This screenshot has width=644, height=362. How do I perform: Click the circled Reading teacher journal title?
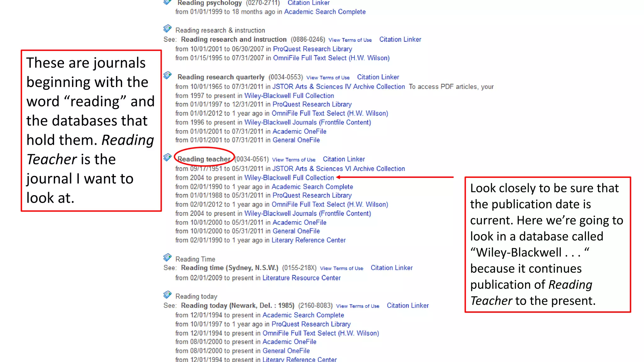pyautogui.click(x=204, y=159)
